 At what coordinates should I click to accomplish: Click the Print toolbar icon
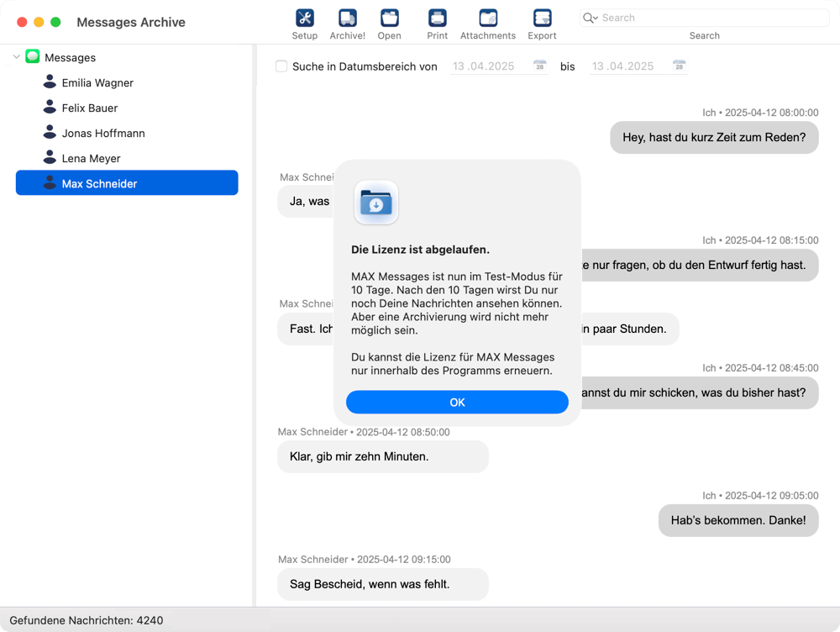(x=437, y=18)
